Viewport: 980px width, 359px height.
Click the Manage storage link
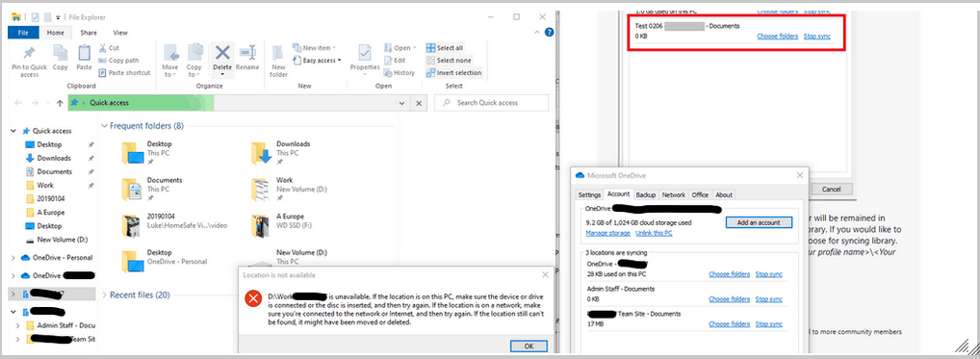click(607, 234)
